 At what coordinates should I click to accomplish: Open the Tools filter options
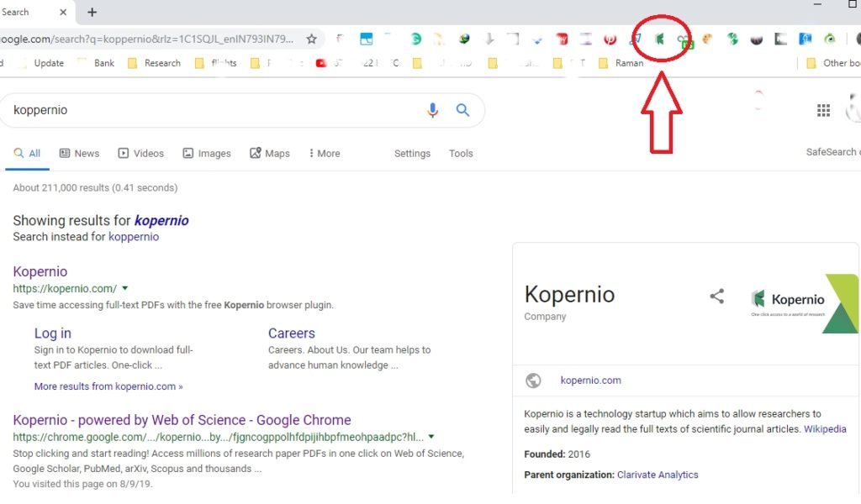pos(461,154)
